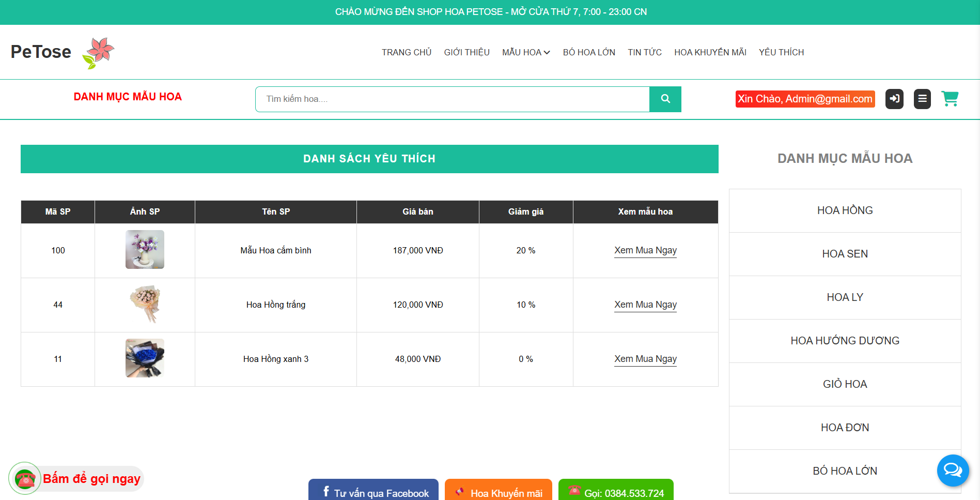Click Xem Mua Ngay for Hoa Hồng trắng
This screenshot has height=500, width=980.
coord(645,305)
